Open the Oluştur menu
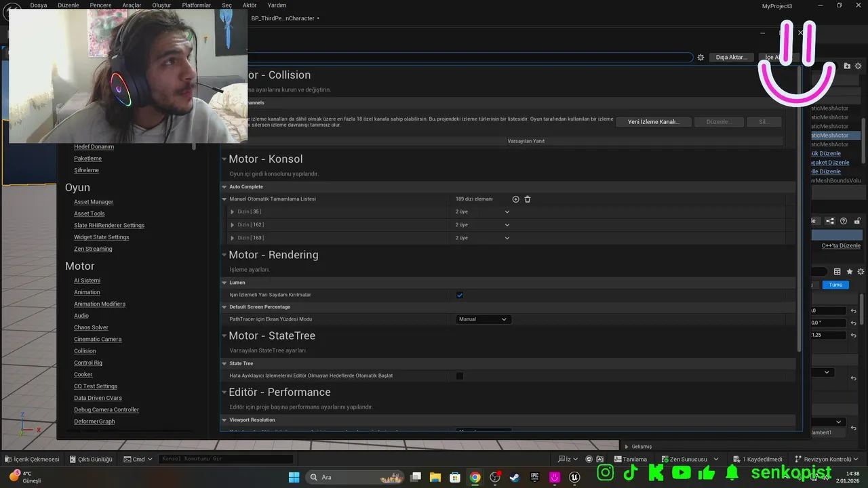868x488 pixels. (x=161, y=5)
